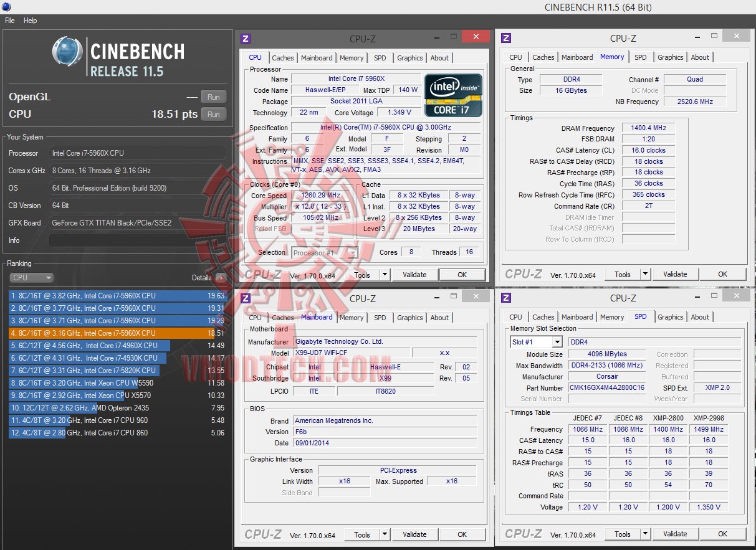The width and height of the screenshot is (756, 550).
Task: Select ranking entry at 3.77 GHz i7-5960X
Action: [117, 308]
